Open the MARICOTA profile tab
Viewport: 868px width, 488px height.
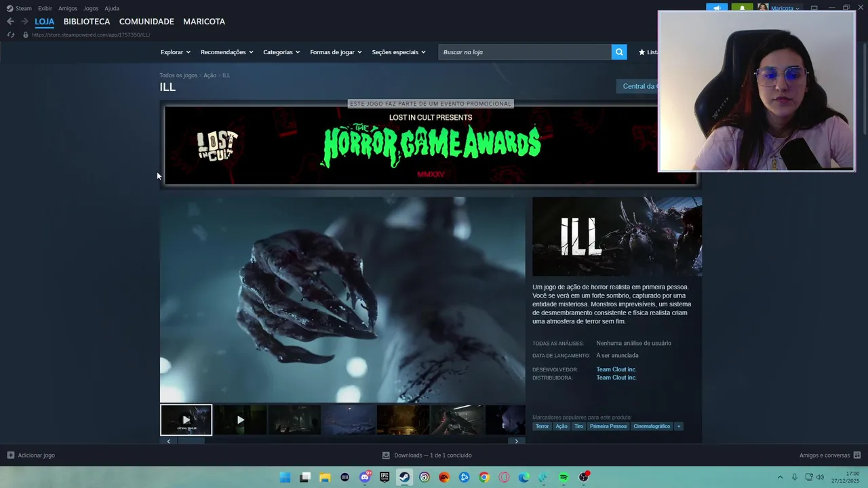(204, 22)
